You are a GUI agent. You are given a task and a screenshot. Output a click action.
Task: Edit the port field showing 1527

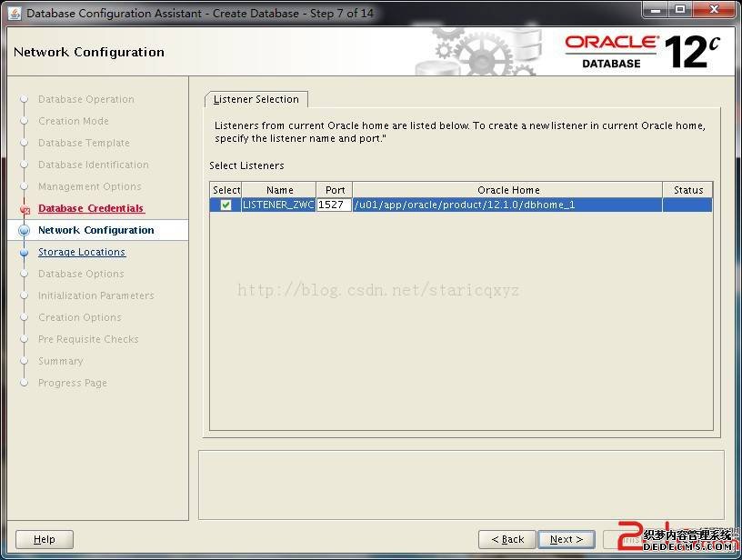[x=334, y=205]
